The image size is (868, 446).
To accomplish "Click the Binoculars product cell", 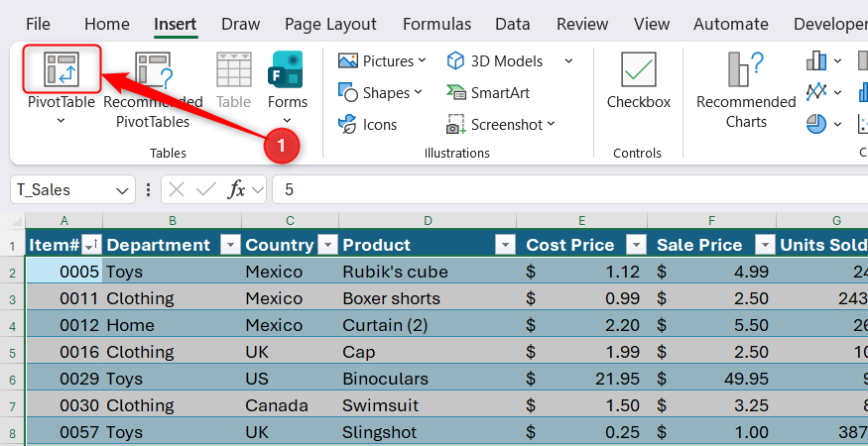I will click(x=428, y=379).
